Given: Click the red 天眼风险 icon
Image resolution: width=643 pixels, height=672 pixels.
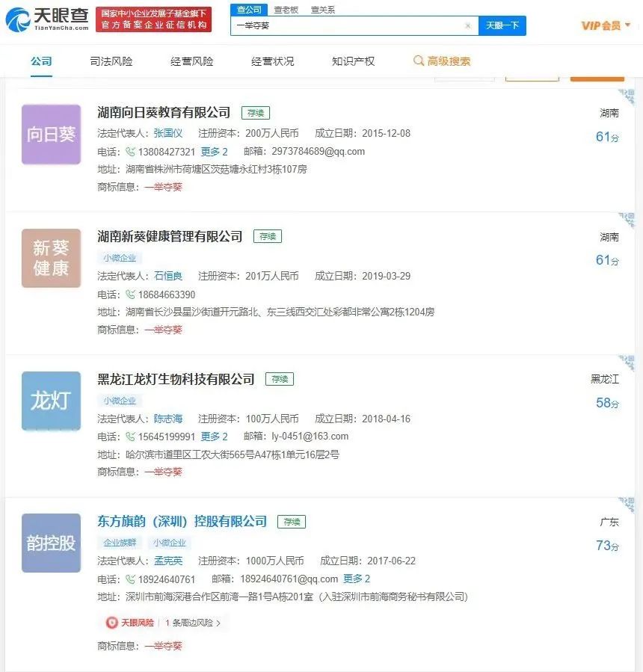Looking at the screenshot, I should [x=111, y=623].
